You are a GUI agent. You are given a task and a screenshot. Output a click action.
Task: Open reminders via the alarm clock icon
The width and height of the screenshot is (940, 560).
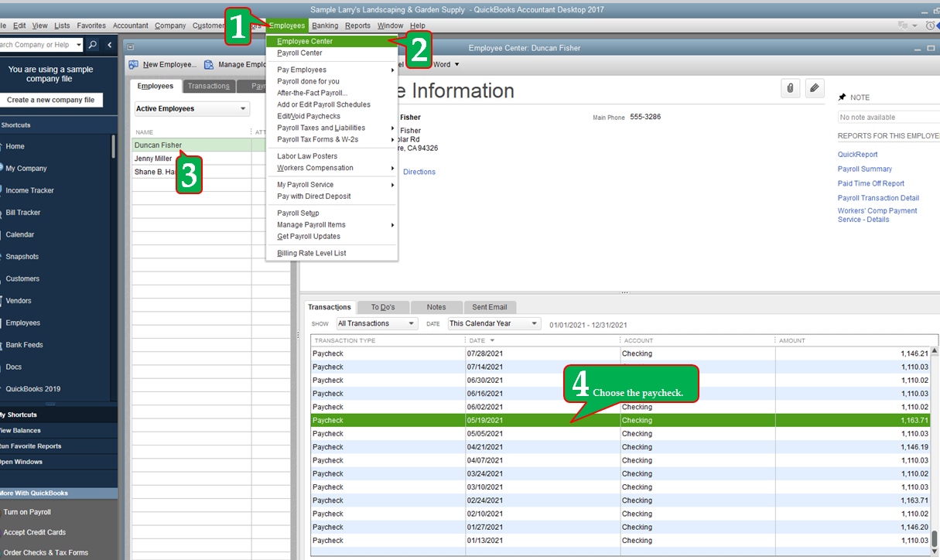pos(931,26)
